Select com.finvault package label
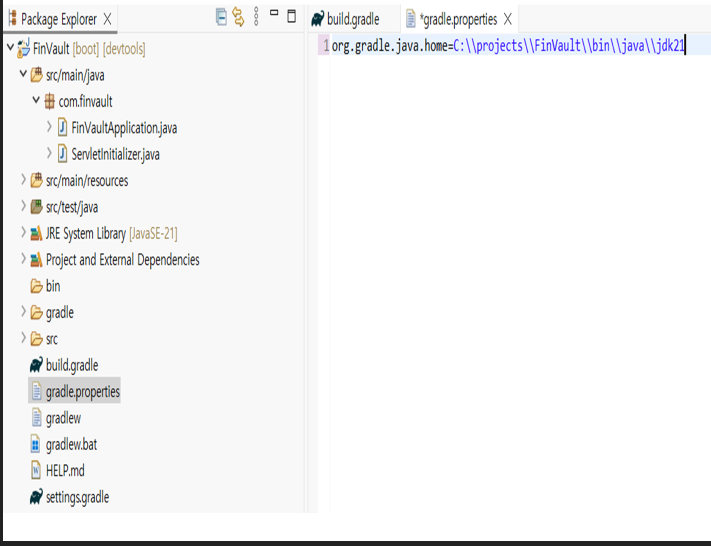 click(x=85, y=102)
